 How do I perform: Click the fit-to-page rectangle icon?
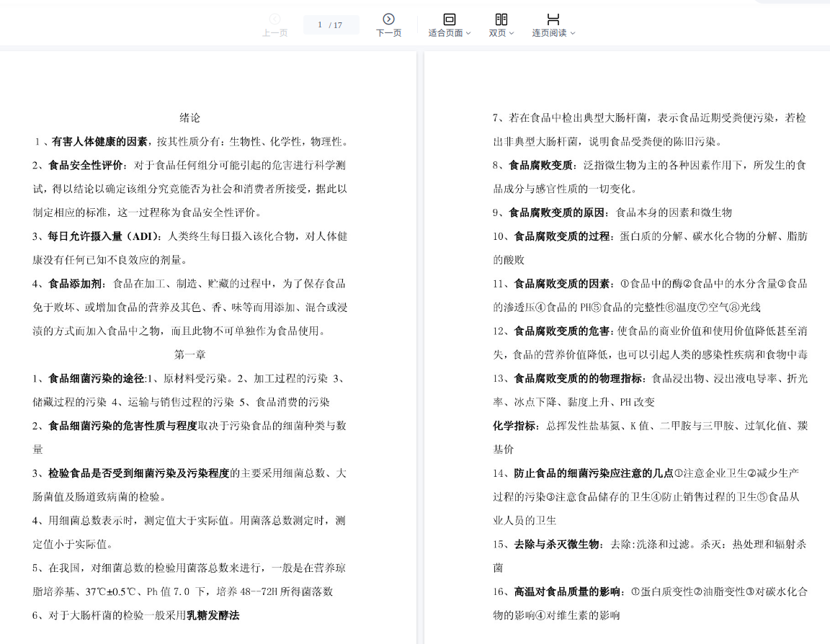pos(449,19)
